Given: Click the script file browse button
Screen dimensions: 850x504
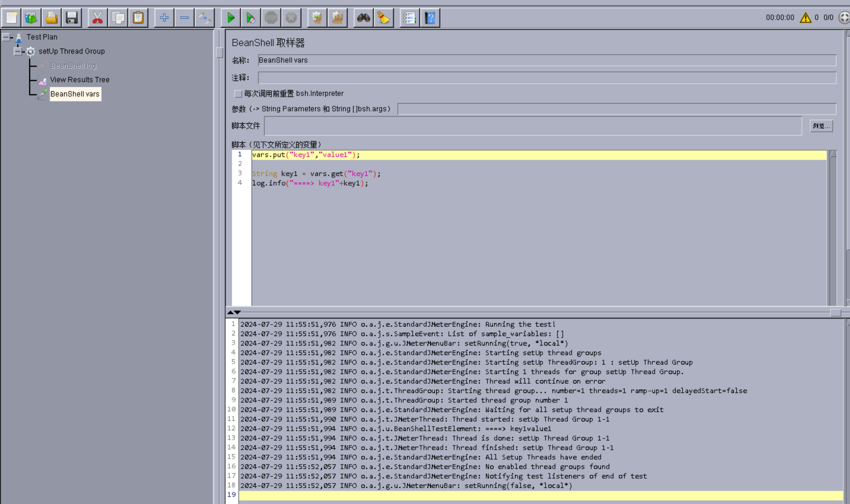Looking at the screenshot, I should point(821,126).
